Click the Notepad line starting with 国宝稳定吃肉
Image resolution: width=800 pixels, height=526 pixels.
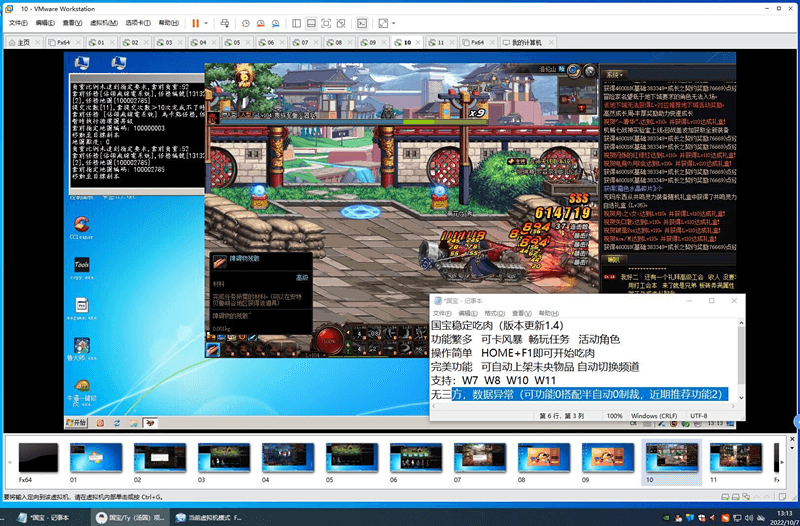(497, 325)
